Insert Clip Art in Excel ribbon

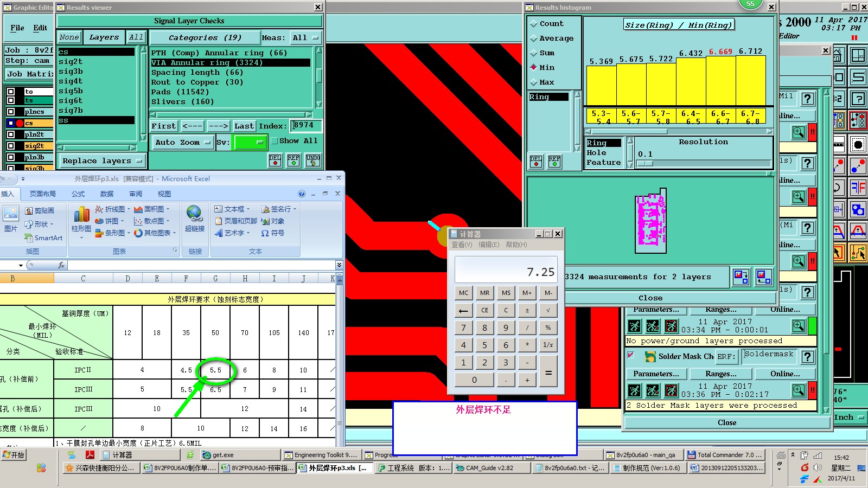40,210
